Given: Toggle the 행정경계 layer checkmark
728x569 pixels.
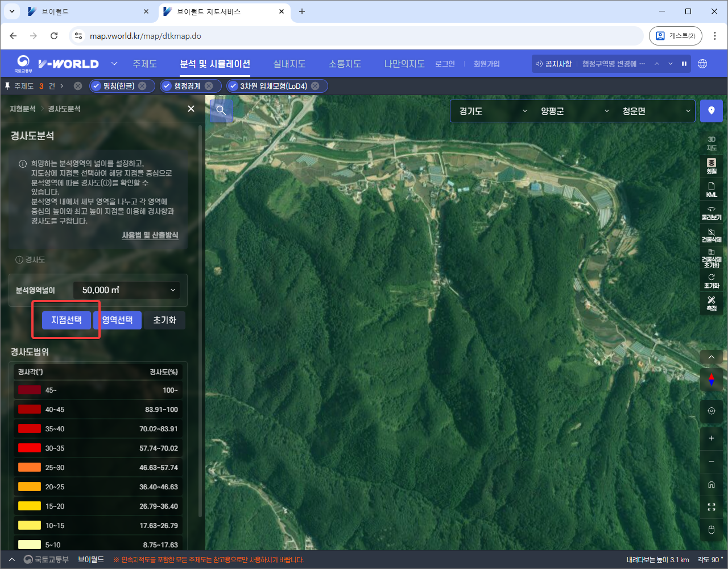Looking at the screenshot, I should (167, 86).
